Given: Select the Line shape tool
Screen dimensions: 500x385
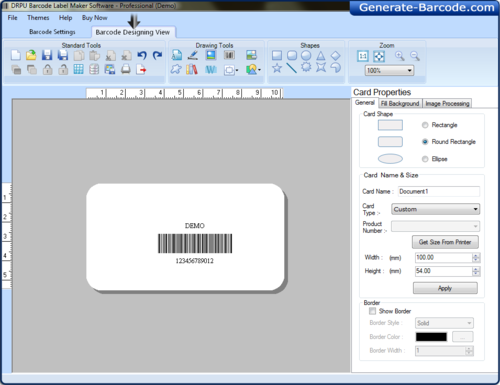Looking at the screenshot, I should coord(292,68).
